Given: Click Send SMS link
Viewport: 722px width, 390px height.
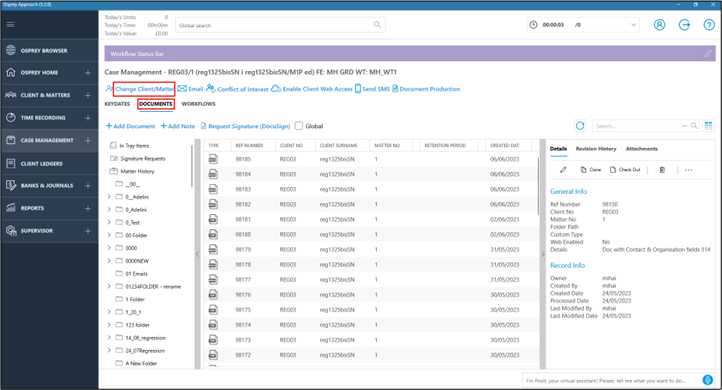Looking at the screenshot, I should [373, 89].
